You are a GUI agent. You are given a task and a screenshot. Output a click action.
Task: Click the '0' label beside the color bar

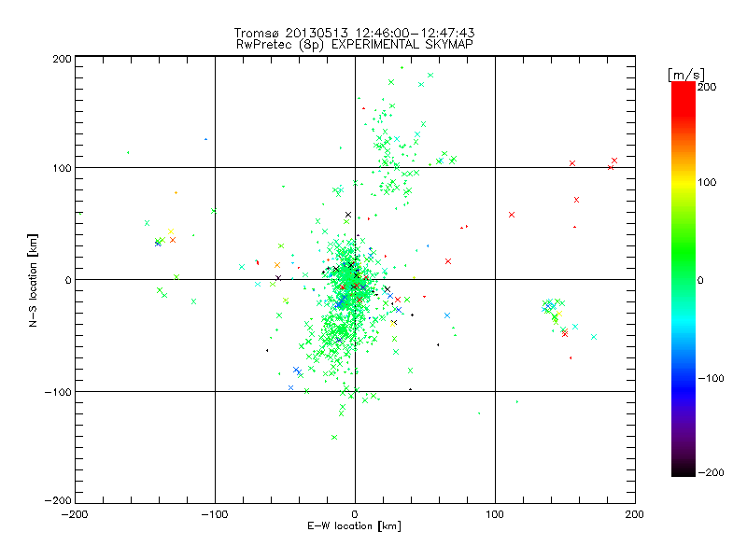coord(700,280)
